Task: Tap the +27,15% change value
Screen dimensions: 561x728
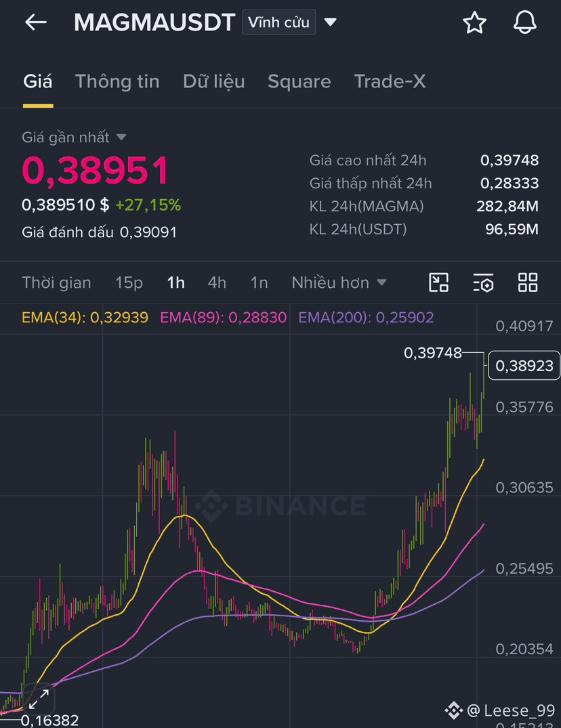Action: [x=148, y=205]
